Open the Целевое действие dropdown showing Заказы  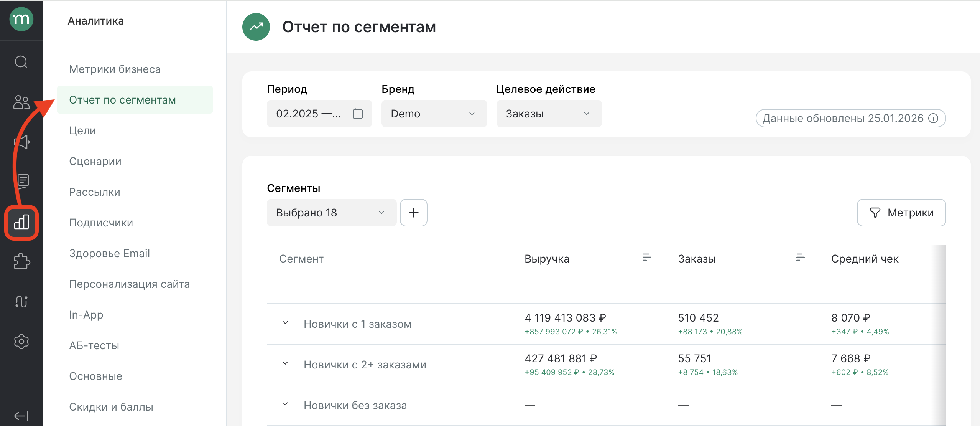click(x=549, y=113)
